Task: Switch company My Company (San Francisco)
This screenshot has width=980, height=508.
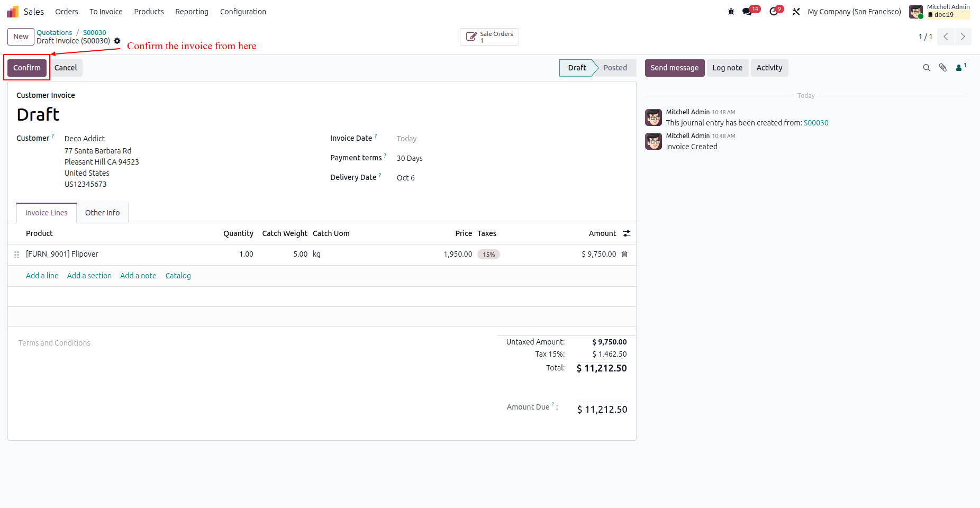Action: pyautogui.click(x=854, y=12)
